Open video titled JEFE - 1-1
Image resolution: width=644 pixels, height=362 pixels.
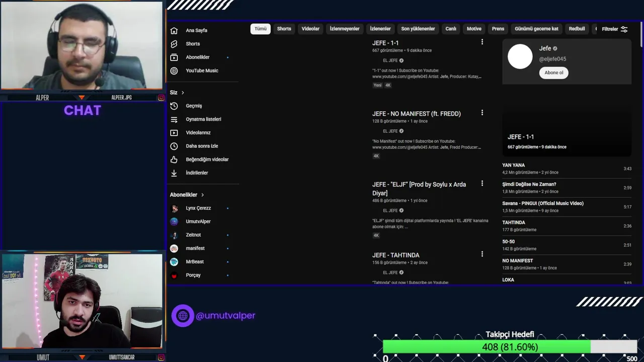(385, 43)
